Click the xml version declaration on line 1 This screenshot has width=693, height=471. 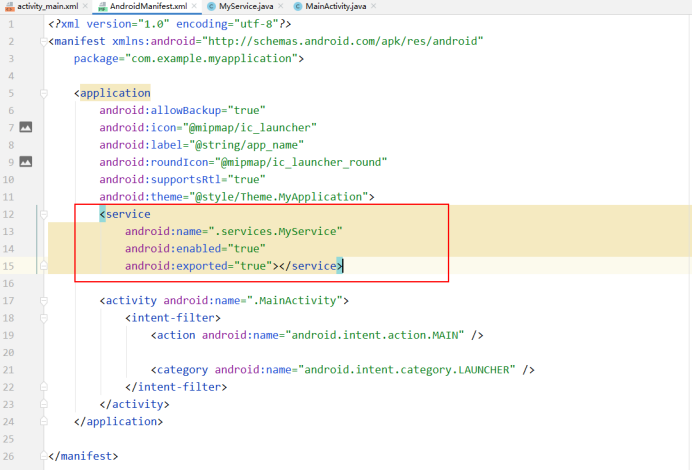coord(170,24)
